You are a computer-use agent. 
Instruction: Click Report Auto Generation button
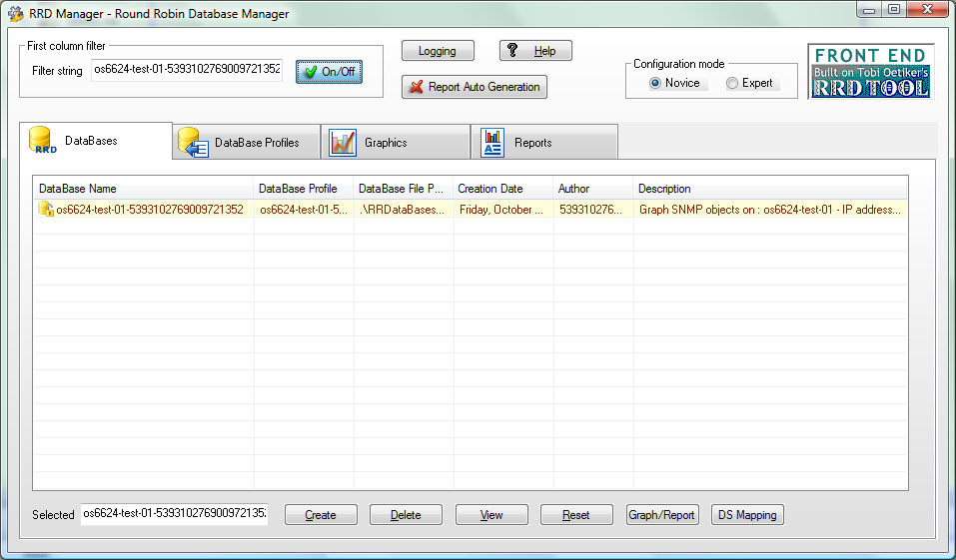[475, 87]
